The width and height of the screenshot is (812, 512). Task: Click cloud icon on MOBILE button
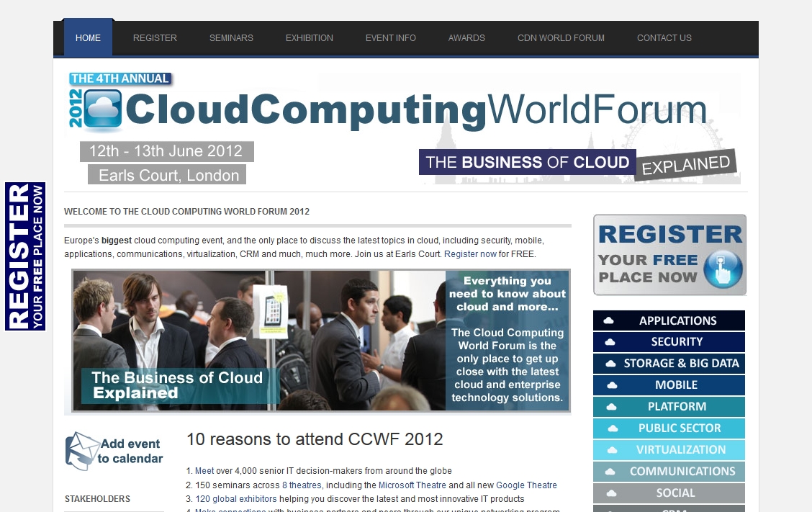[612, 385]
